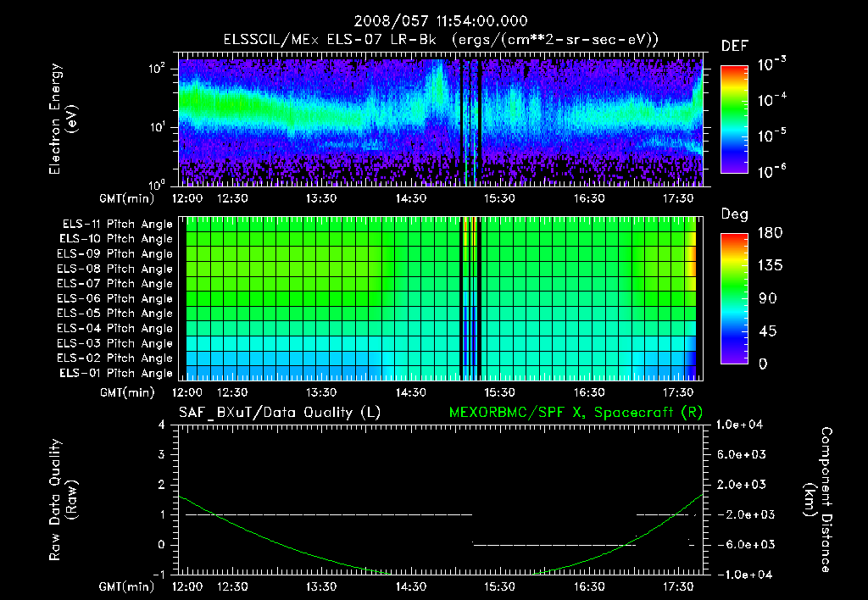This screenshot has width=868, height=600.
Task: Click the 180 value on the Deg scale
Action: (770, 233)
